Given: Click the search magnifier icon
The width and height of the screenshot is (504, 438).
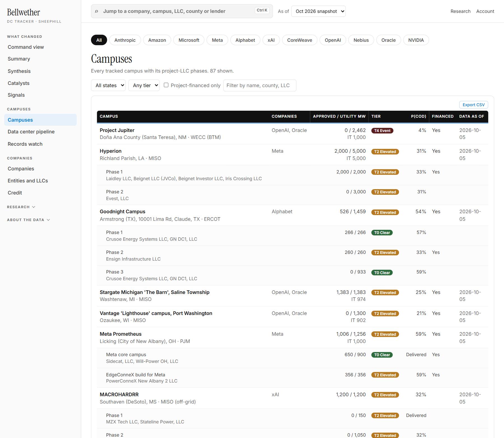Looking at the screenshot, I should point(97,11).
